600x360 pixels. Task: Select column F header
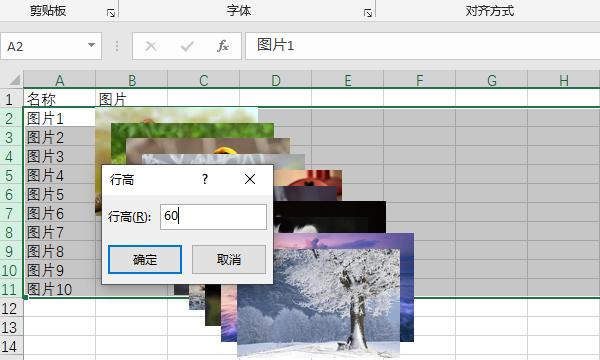click(419, 80)
